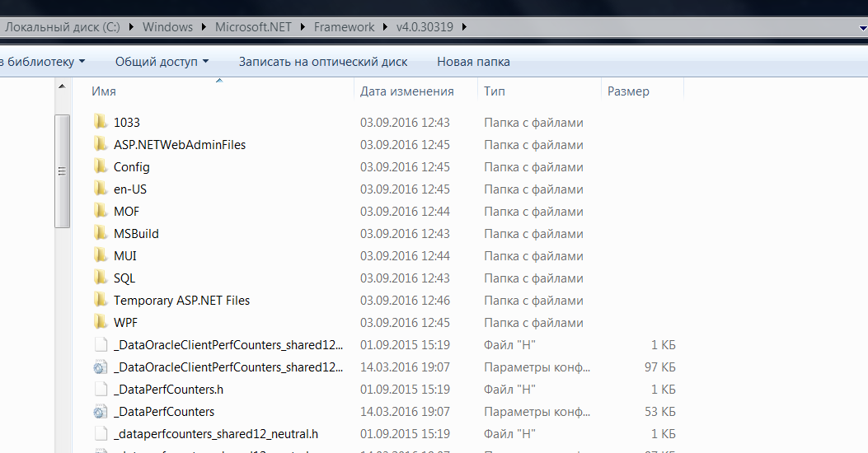
Task: Select the SQL folder icon
Action: coord(101,277)
